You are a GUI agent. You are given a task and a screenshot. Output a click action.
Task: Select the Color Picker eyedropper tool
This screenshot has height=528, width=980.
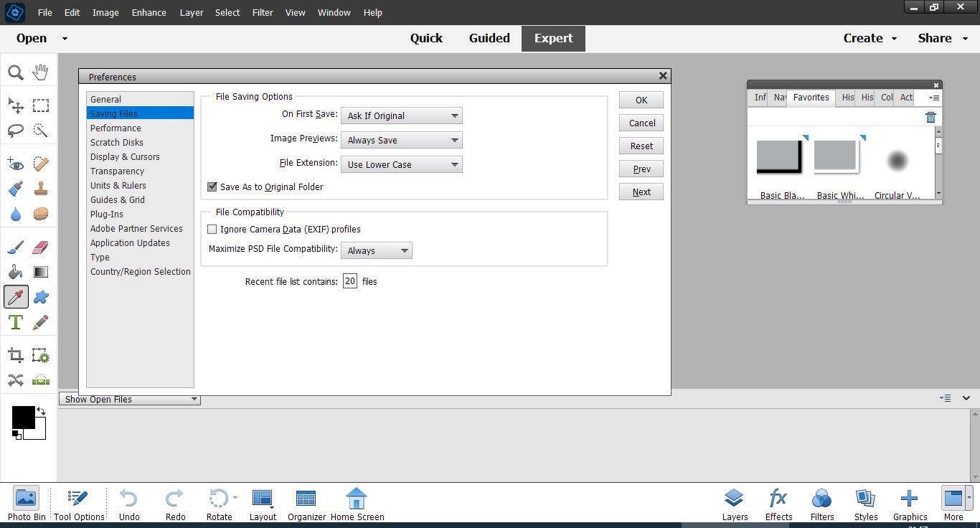pos(16,296)
